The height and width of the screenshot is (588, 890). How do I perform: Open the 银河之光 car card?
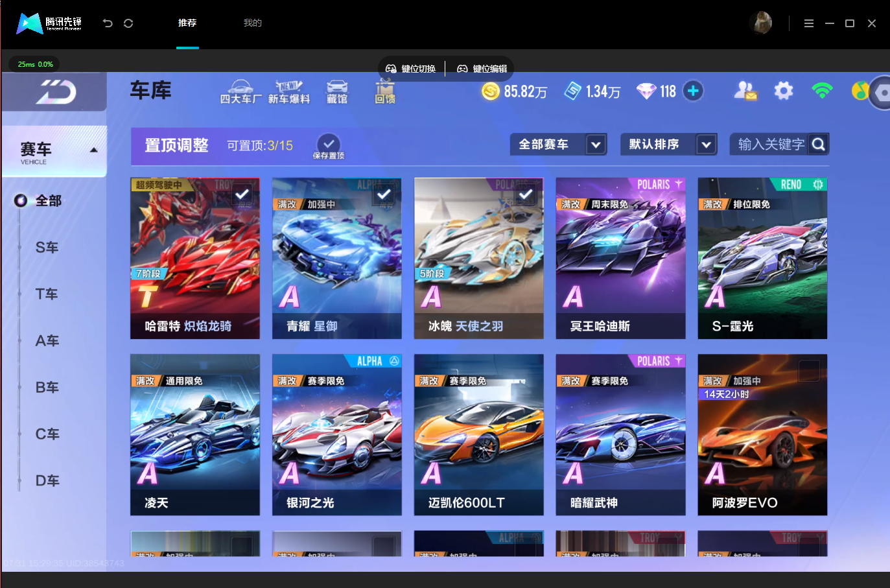click(337, 435)
